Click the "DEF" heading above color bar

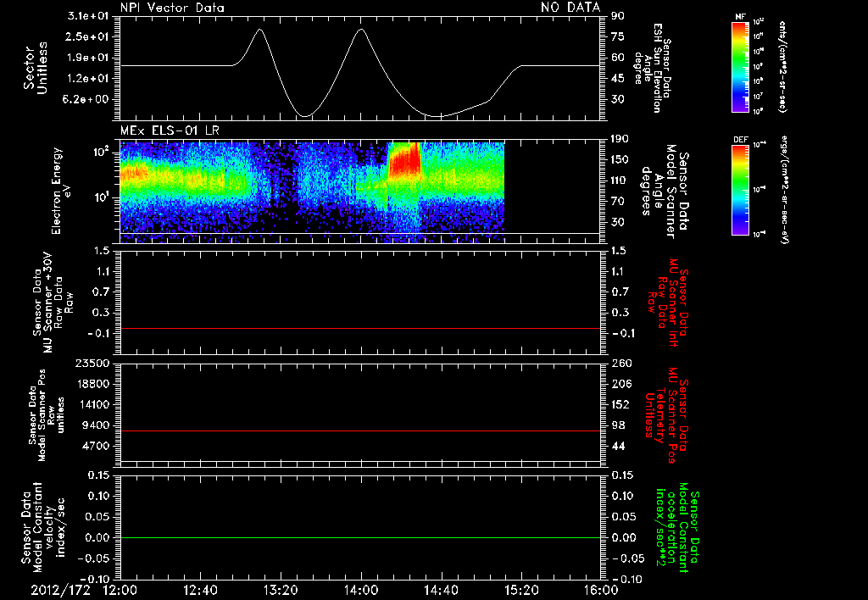(x=741, y=140)
